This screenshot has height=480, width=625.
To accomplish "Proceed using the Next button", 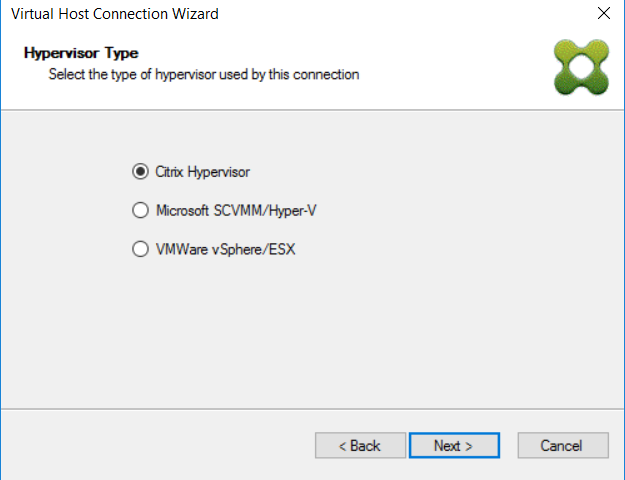I will click(454, 445).
